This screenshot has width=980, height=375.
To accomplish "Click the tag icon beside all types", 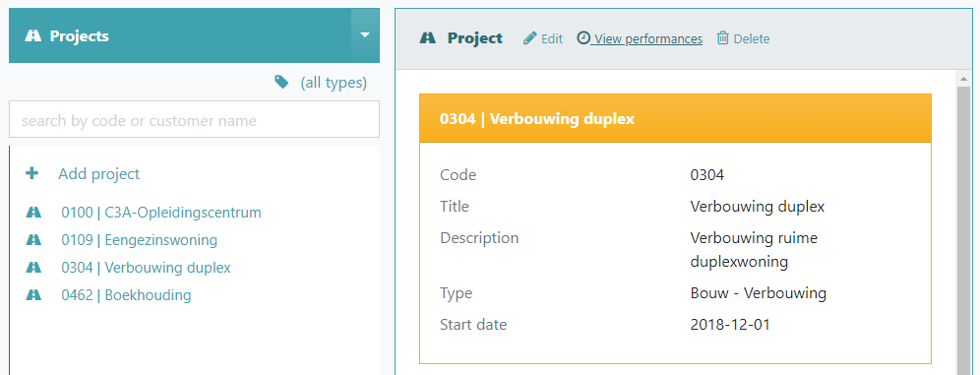I will point(281,82).
